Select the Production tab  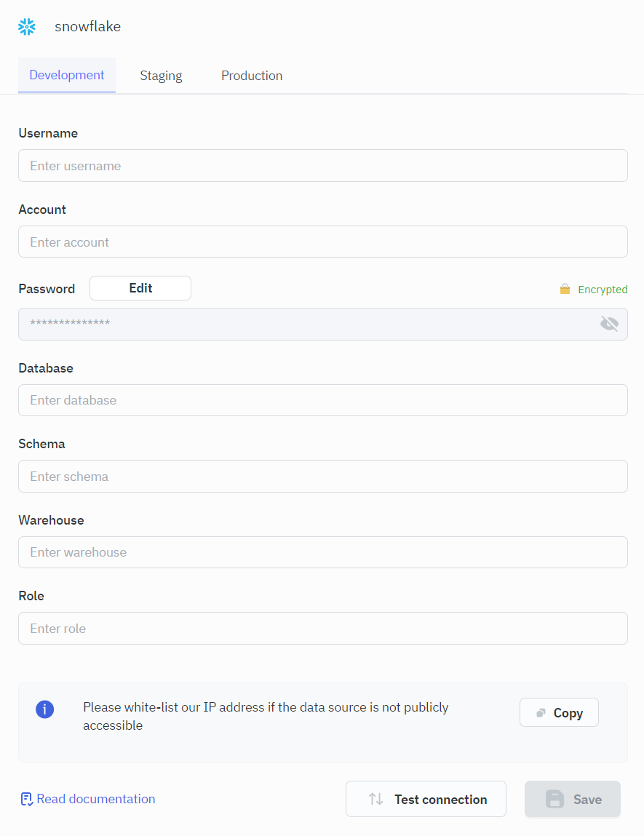tap(252, 76)
